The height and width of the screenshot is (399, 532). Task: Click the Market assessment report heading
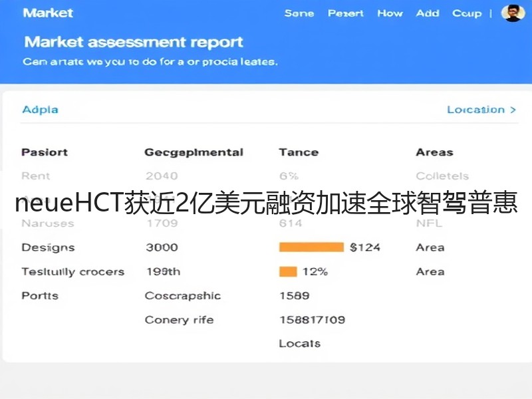click(134, 43)
